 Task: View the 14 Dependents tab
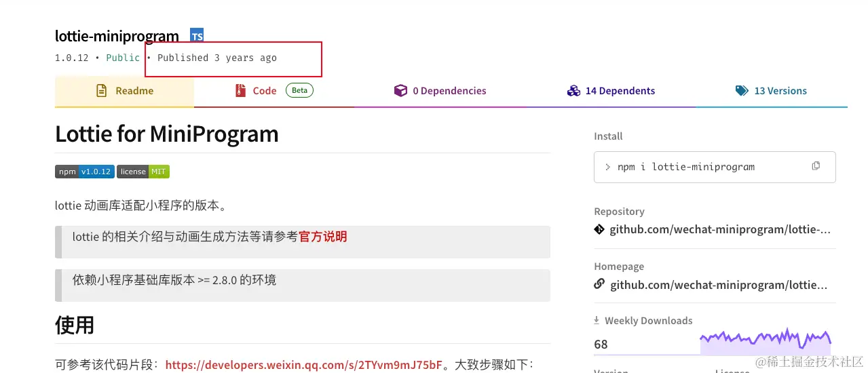[x=611, y=91]
